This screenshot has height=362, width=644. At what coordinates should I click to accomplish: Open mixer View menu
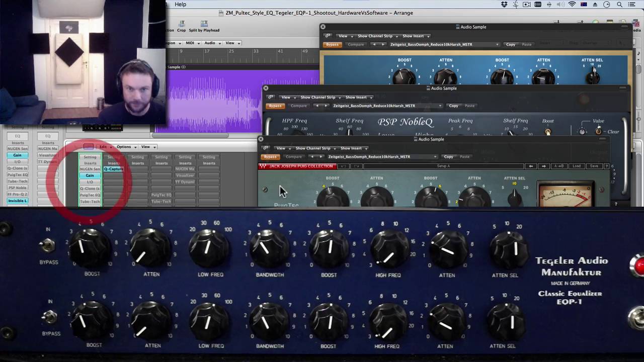pyautogui.click(x=147, y=146)
